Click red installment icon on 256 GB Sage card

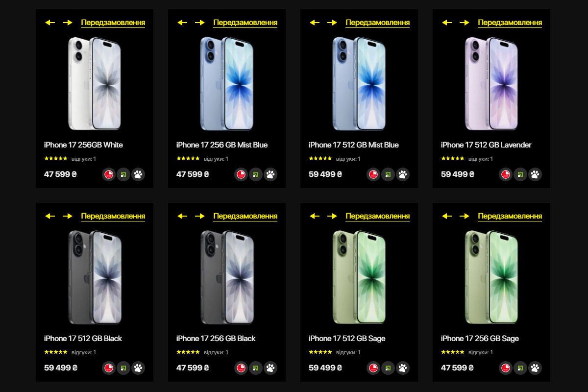pos(506,368)
